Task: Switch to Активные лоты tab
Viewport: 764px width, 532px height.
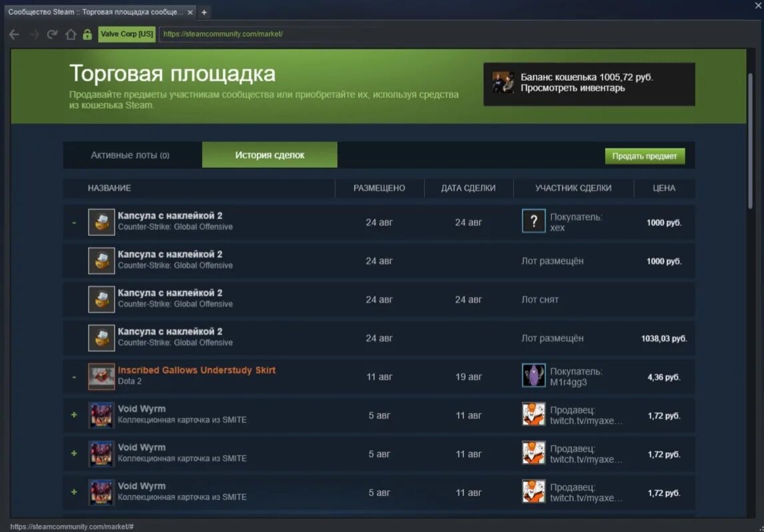Action: click(130, 155)
